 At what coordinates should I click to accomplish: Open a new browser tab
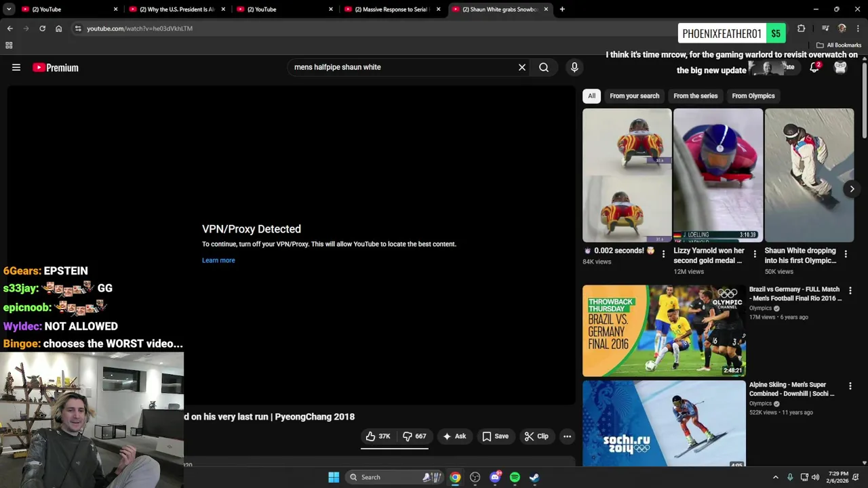[x=562, y=9]
